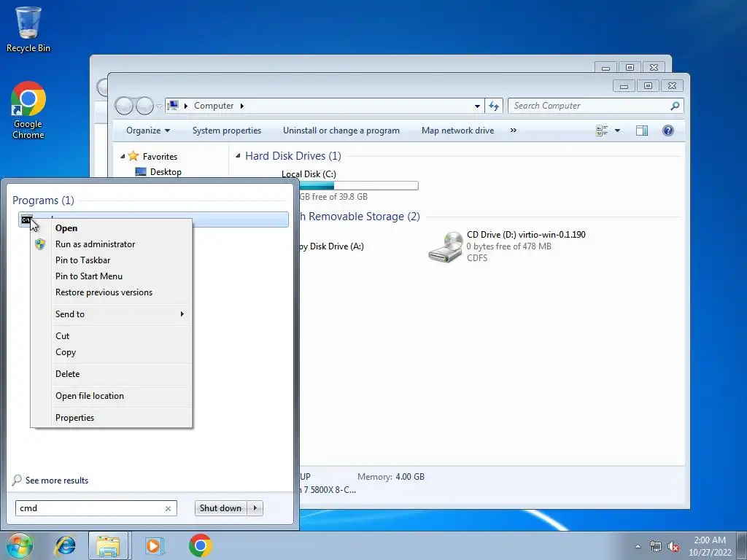The image size is (747, 560).
Task: Click System properties toolbar button
Action: [227, 131]
